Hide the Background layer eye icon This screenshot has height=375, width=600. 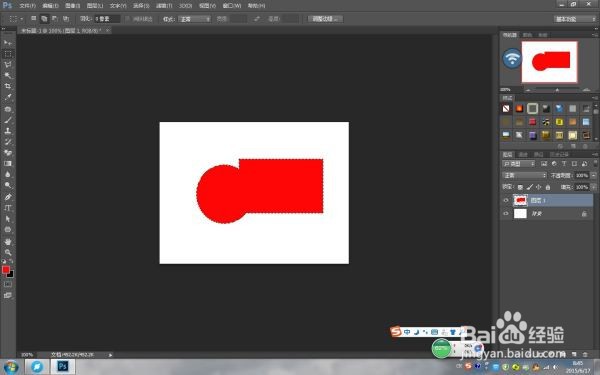505,214
